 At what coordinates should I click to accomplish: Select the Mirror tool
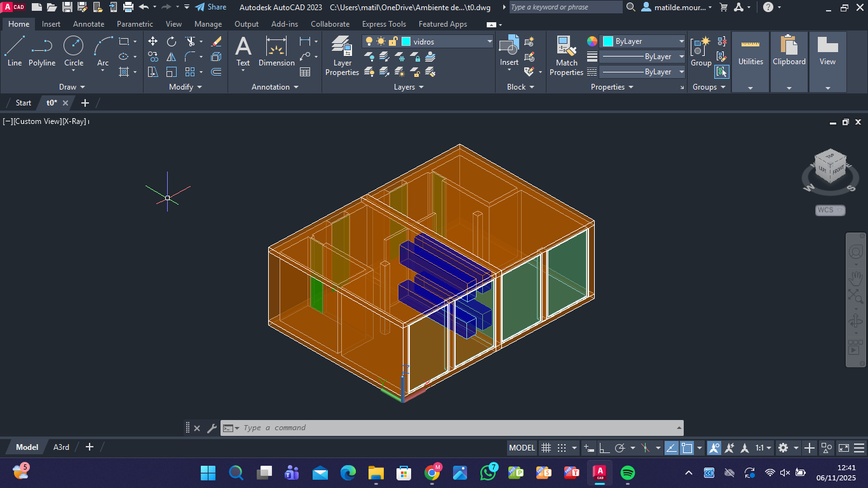pyautogui.click(x=172, y=57)
